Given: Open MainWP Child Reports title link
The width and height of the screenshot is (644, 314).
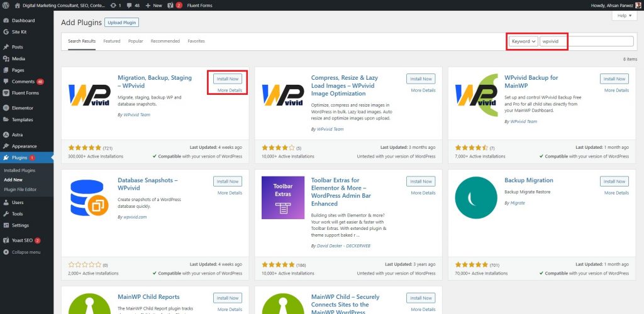Looking at the screenshot, I should click(x=148, y=297).
